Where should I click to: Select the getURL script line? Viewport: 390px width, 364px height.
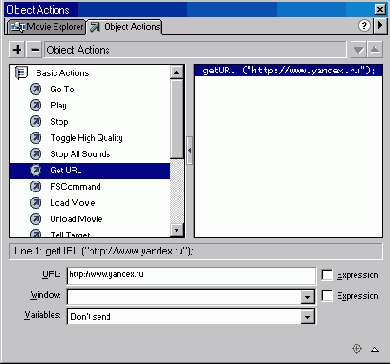pos(288,71)
